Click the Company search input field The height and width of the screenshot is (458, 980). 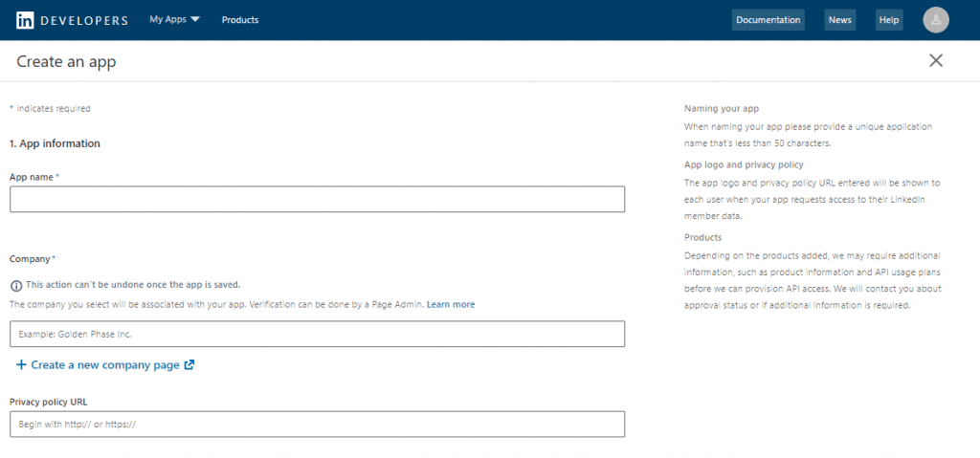[x=317, y=334]
